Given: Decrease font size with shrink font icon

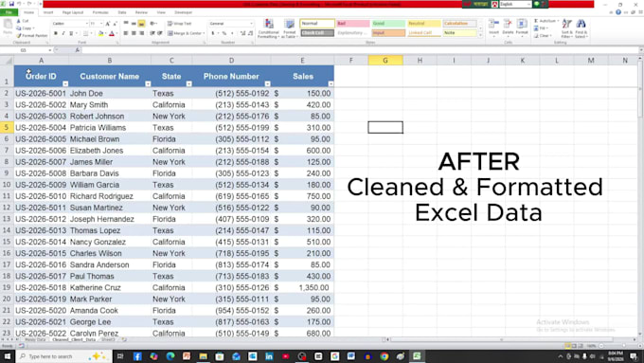Looking at the screenshot, I should pos(115,24).
